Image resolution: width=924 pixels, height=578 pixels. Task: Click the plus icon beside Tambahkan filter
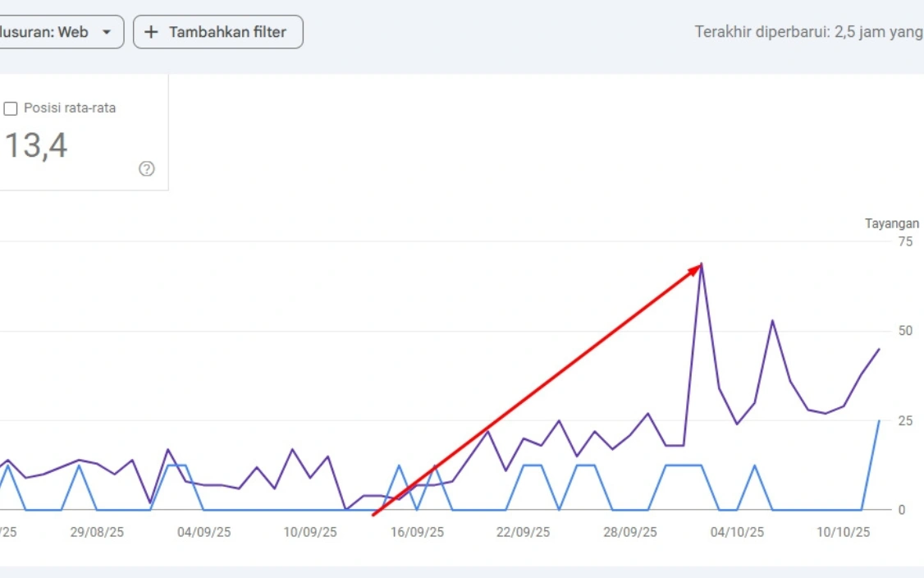click(151, 32)
